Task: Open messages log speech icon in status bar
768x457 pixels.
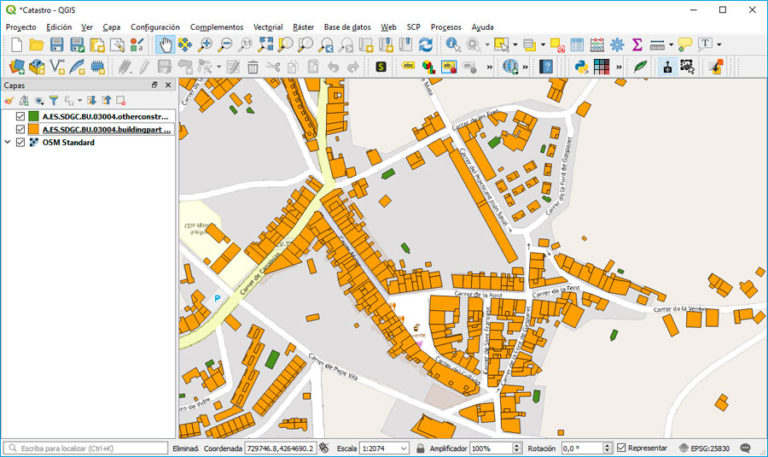Action: click(x=745, y=448)
